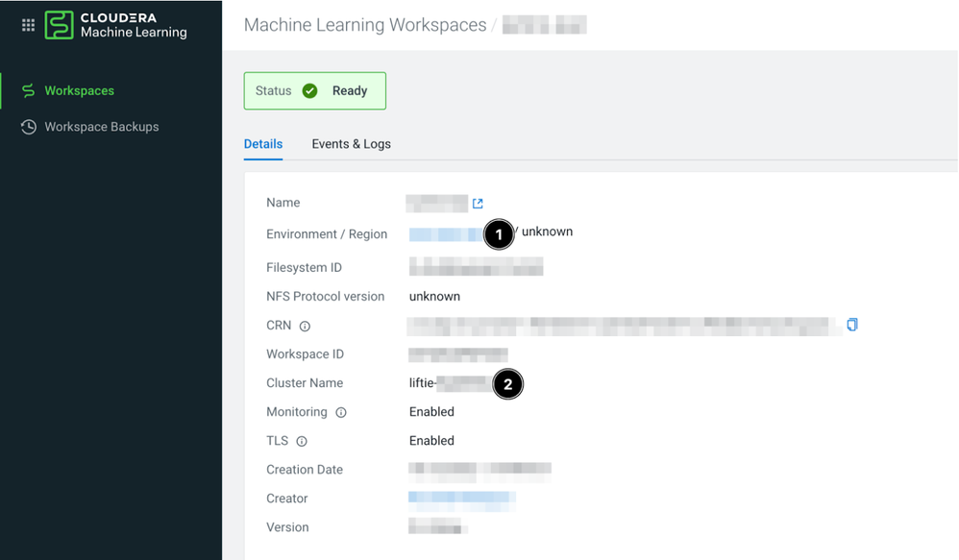Open the blurred Environment link
The height and width of the screenshot is (560, 959).
(x=447, y=234)
